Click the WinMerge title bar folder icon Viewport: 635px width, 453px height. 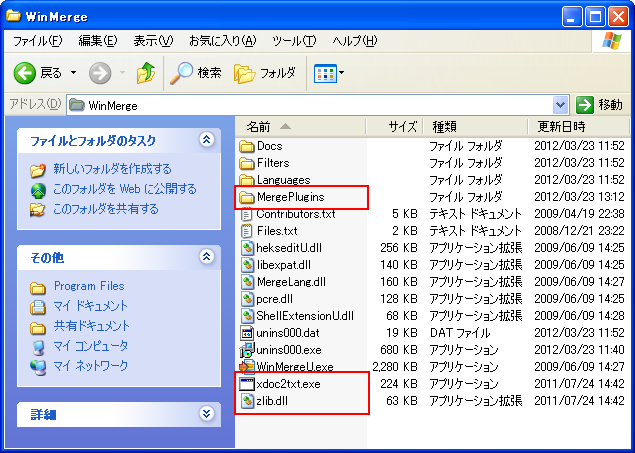(13, 16)
